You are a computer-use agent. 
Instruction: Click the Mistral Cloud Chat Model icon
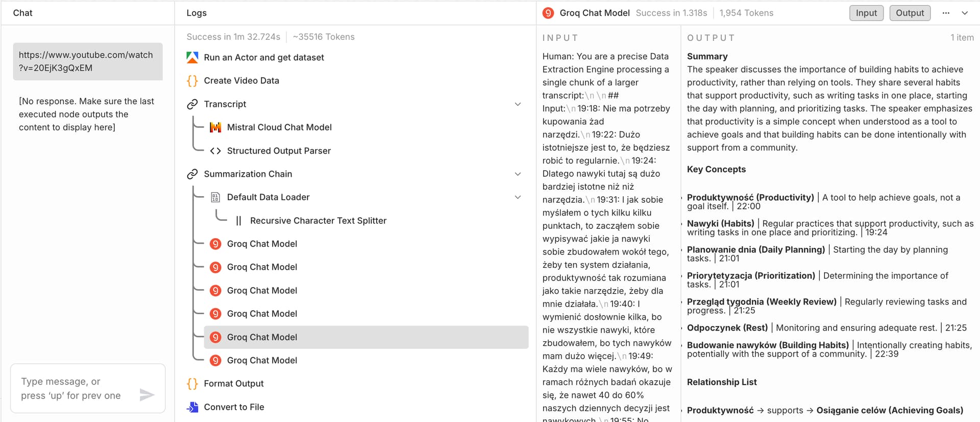tap(215, 128)
